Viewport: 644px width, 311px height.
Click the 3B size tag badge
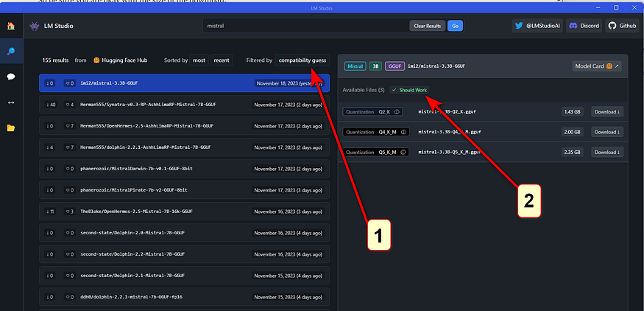tap(375, 66)
